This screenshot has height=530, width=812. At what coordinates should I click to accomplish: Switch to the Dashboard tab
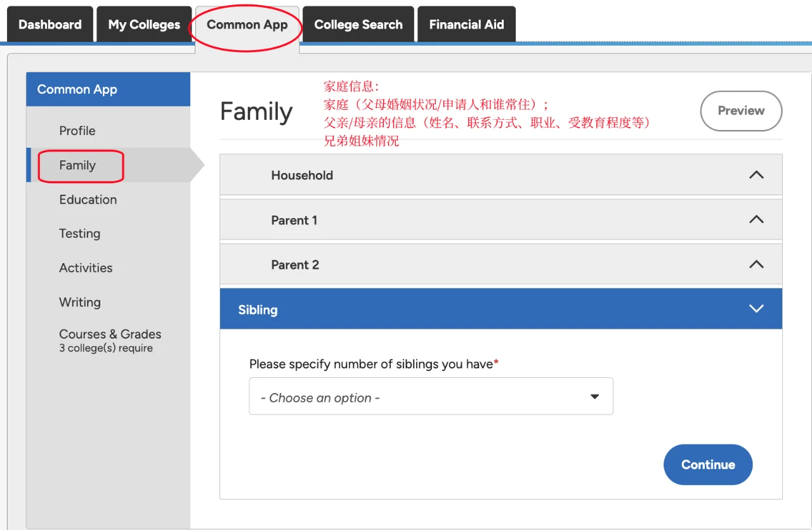(49, 24)
